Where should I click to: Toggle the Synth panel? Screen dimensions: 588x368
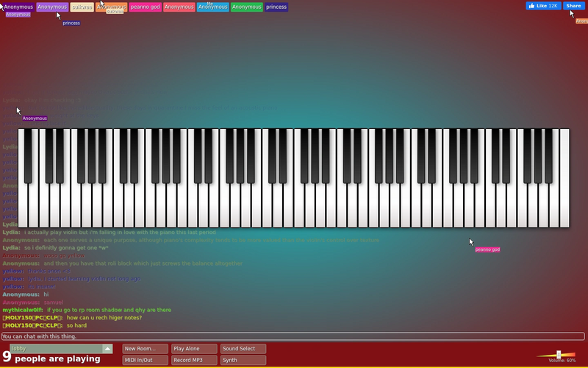tap(243, 360)
